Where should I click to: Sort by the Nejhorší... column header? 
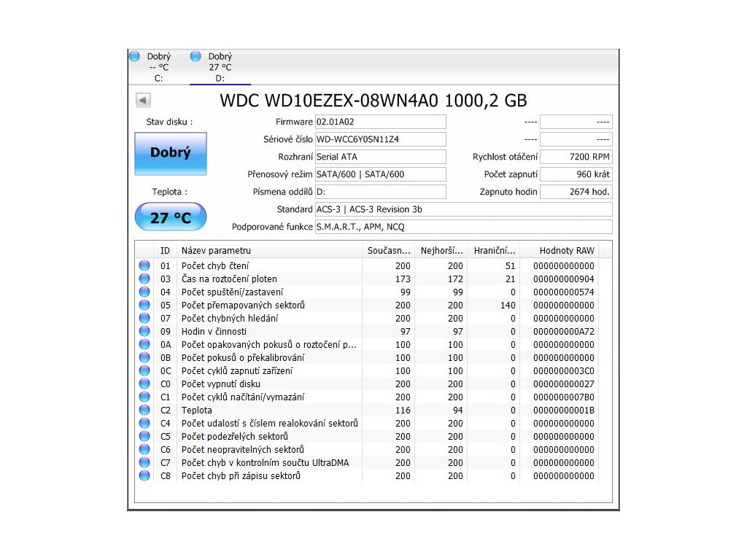pyautogui.click(x=441, y=251)
